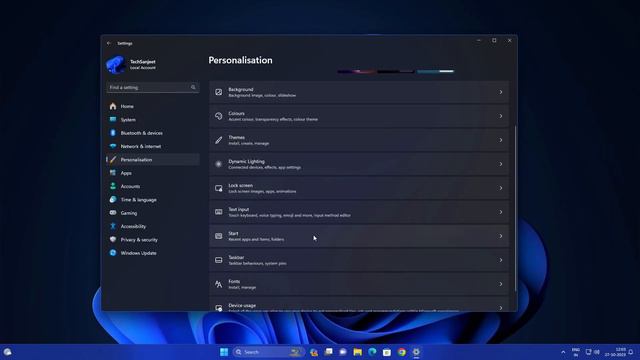This screenshot has height=360, width=640.
Task: Select the Accessibility sidebar icon
Action: tap(113, 226)
